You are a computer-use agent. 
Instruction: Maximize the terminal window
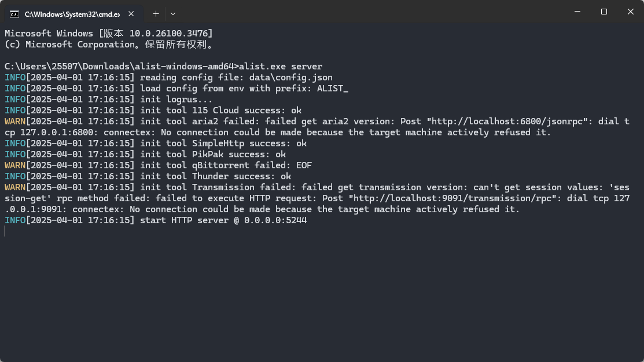point(603,12)
